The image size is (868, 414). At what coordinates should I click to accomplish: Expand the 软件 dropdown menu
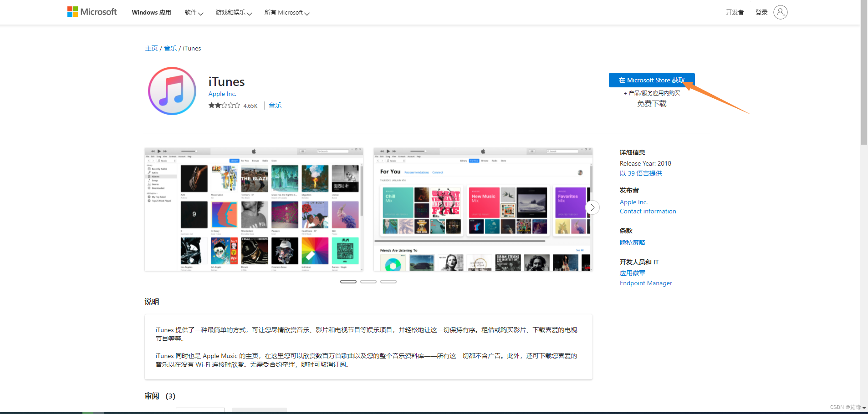[x=194, y=13]
